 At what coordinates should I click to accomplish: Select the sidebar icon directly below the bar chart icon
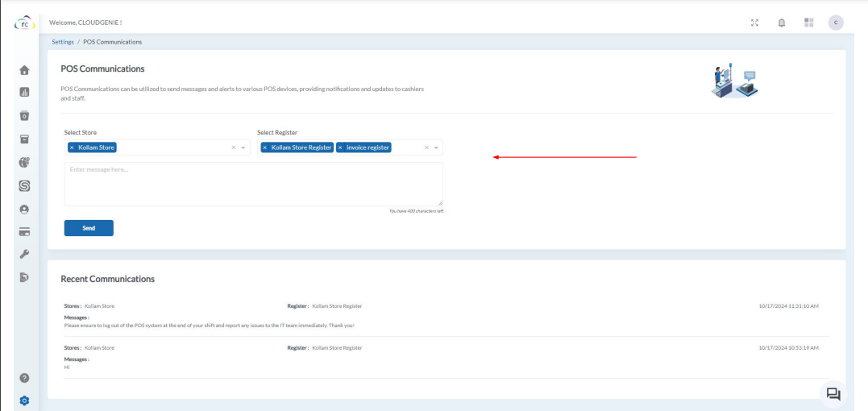(x=24, y=115)
